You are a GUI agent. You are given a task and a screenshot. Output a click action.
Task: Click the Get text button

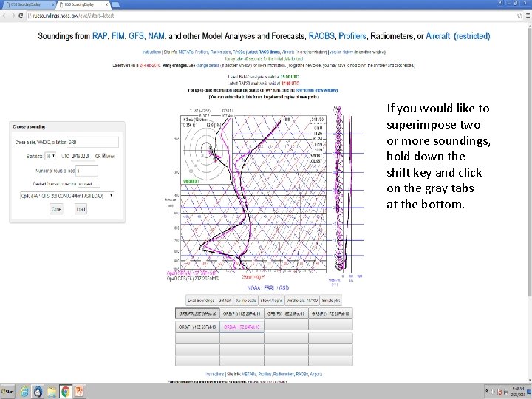coord(225,300)
